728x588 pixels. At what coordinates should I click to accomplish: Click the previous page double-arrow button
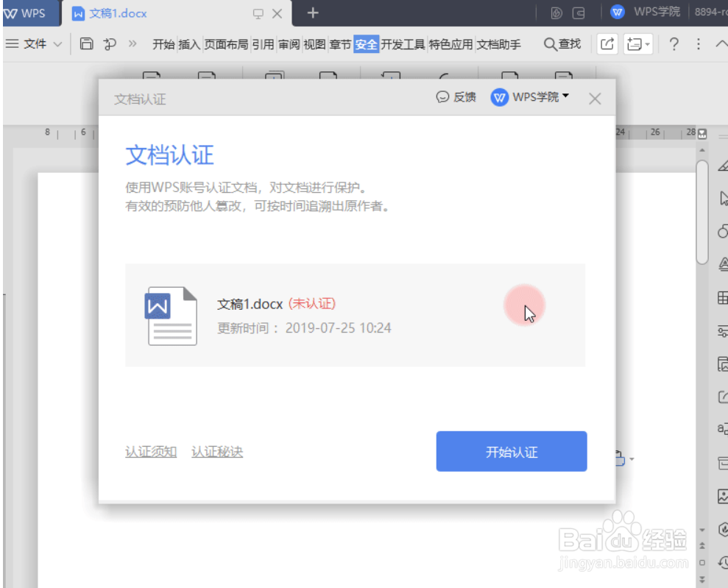tap(702, 546)
